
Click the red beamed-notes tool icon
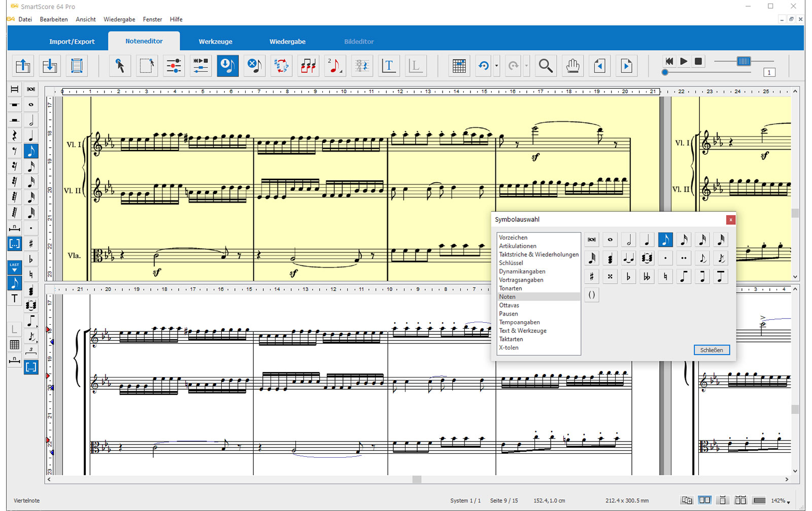(x=308, y=66)
